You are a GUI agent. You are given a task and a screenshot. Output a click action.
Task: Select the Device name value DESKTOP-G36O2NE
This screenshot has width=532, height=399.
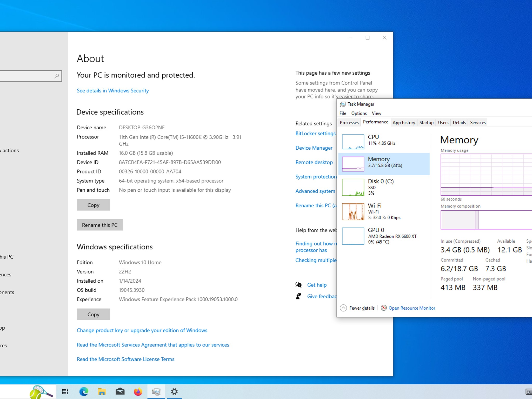point(142,128)
